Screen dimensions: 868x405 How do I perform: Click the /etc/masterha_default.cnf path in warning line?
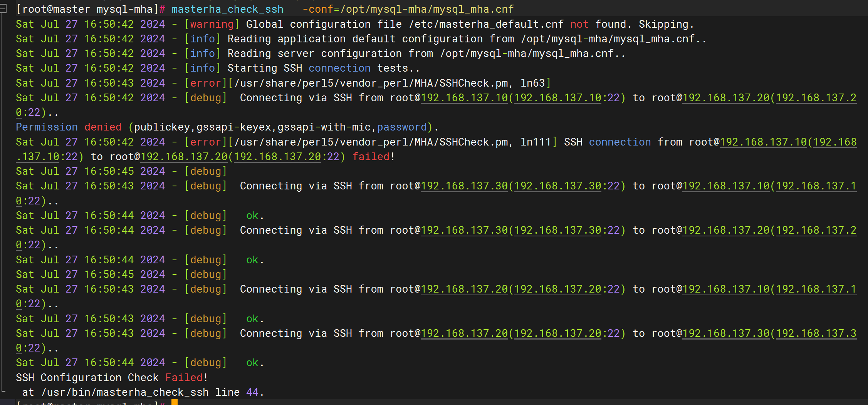point(486,24)
